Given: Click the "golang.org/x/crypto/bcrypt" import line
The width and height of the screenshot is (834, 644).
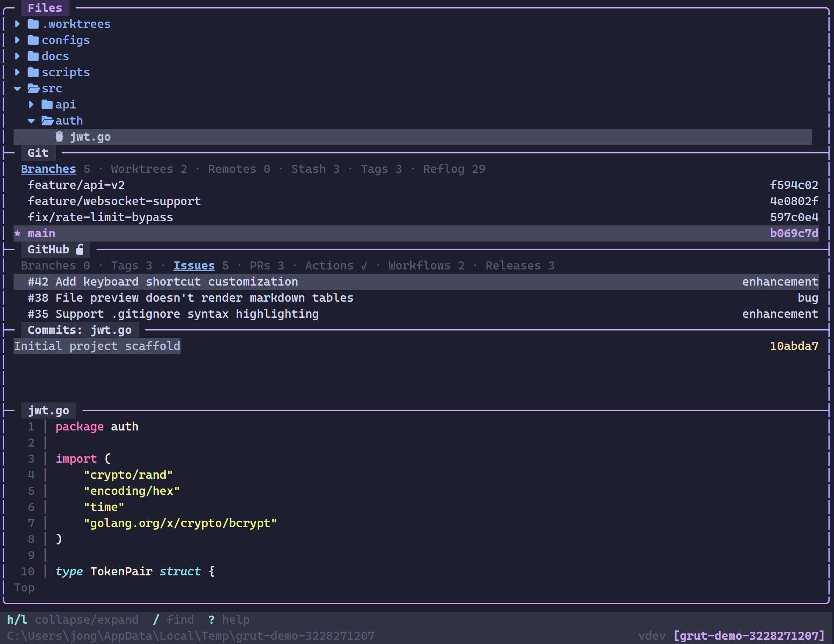Looking at the screenshot, I should coord(180,523).
